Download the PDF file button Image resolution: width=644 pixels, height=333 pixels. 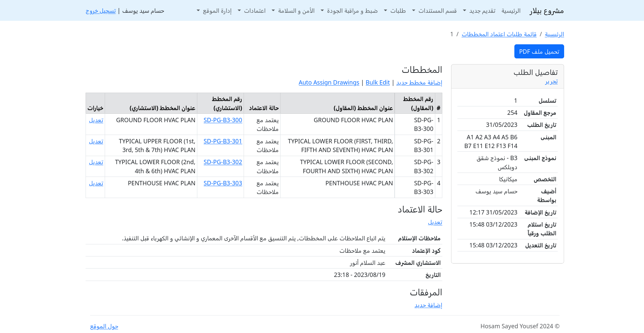tap(539, 51)
